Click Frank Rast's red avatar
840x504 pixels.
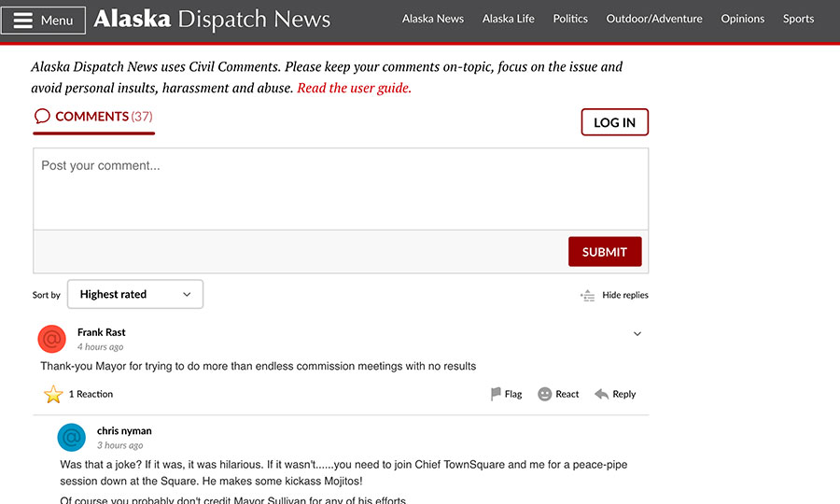52,339
